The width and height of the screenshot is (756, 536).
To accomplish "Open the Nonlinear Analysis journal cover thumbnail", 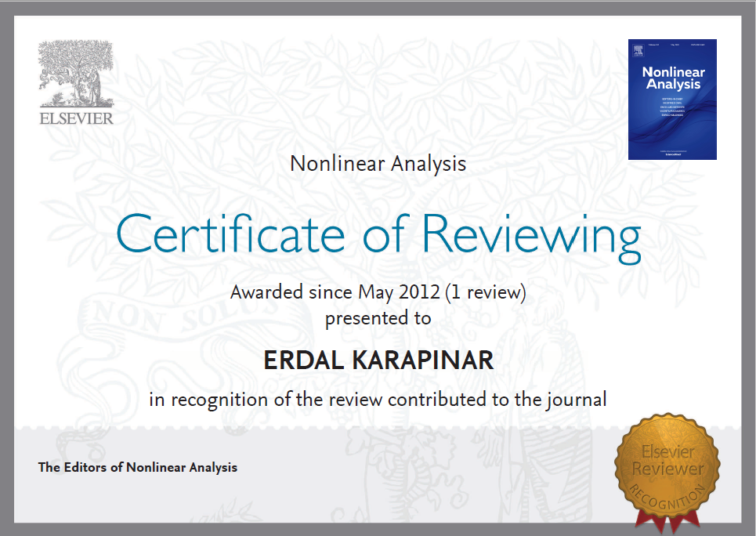I will click(672, 100).
